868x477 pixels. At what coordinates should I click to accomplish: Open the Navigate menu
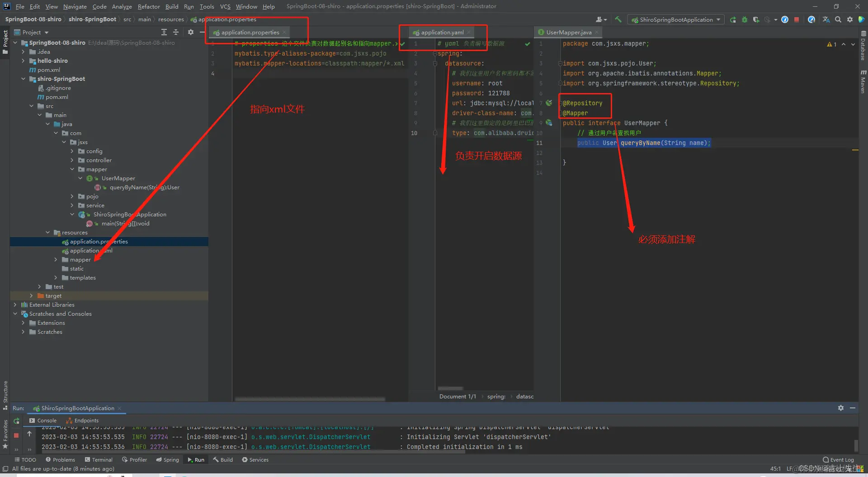click(x=75, y=6)
